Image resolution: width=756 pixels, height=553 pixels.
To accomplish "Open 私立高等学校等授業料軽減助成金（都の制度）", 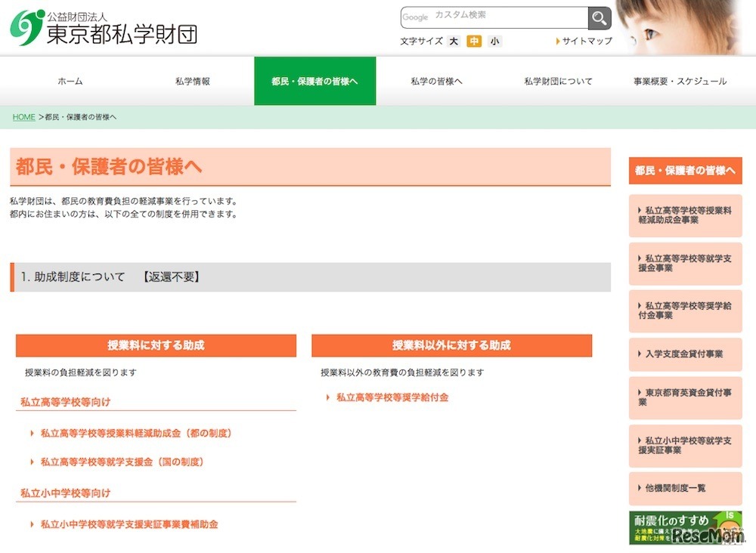I will pos(135,434).
